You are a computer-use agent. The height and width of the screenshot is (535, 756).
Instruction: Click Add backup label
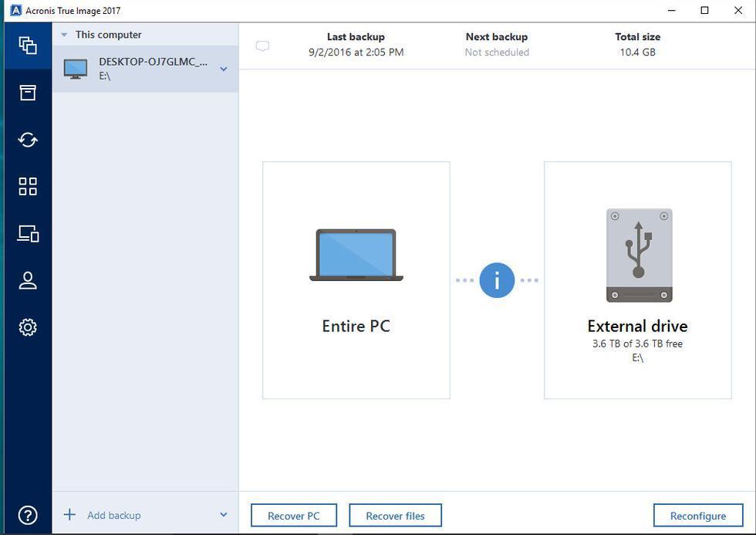pyautogui.click(x=114, y=515)
